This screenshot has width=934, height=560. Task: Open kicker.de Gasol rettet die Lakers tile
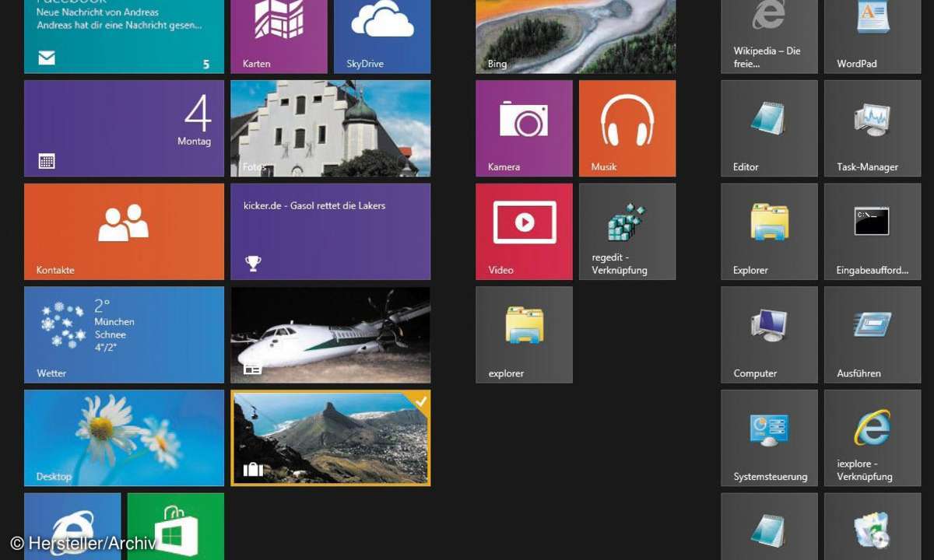coord(331,232)
